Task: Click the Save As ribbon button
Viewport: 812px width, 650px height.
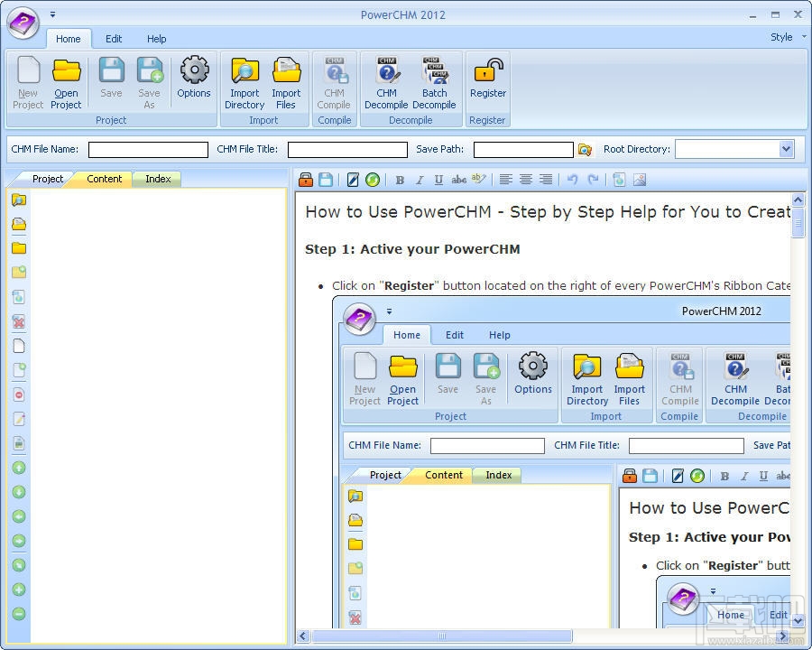Action: pyautogui.click(x=149, y=83)
